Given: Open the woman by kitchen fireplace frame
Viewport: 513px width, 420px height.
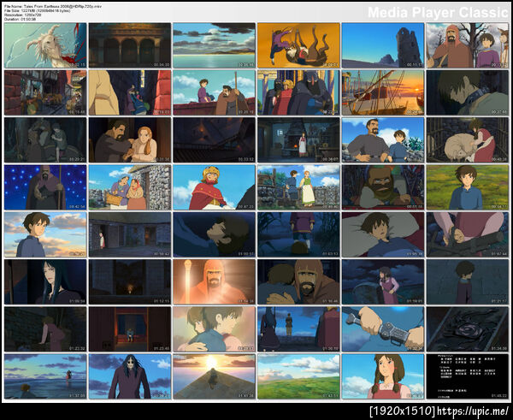Looking at the screenshot, I should point(298,139).
